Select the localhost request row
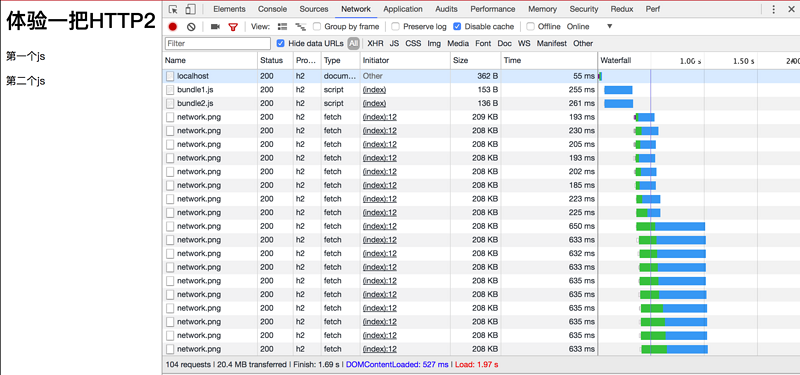This screenshot has width=800, height=375. click(482, 76)
